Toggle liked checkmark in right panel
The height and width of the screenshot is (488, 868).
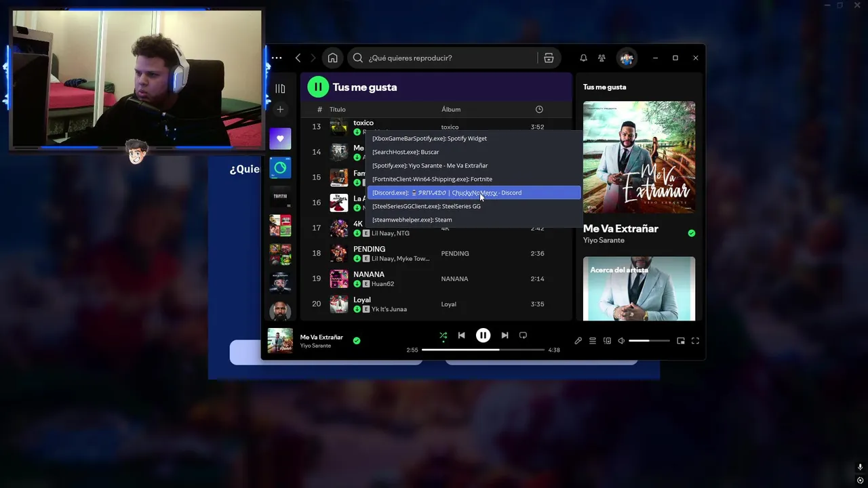click(691, 233)
